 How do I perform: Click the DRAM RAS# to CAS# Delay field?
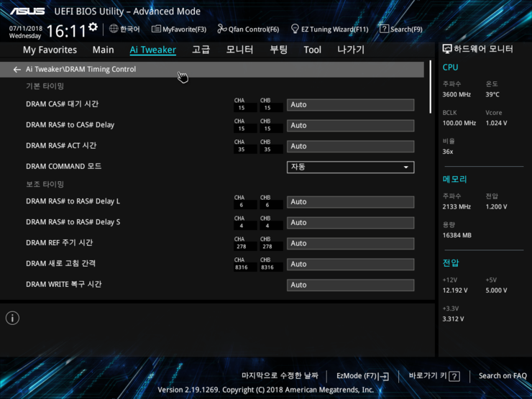pyautogui.click(x=351, y=126)
